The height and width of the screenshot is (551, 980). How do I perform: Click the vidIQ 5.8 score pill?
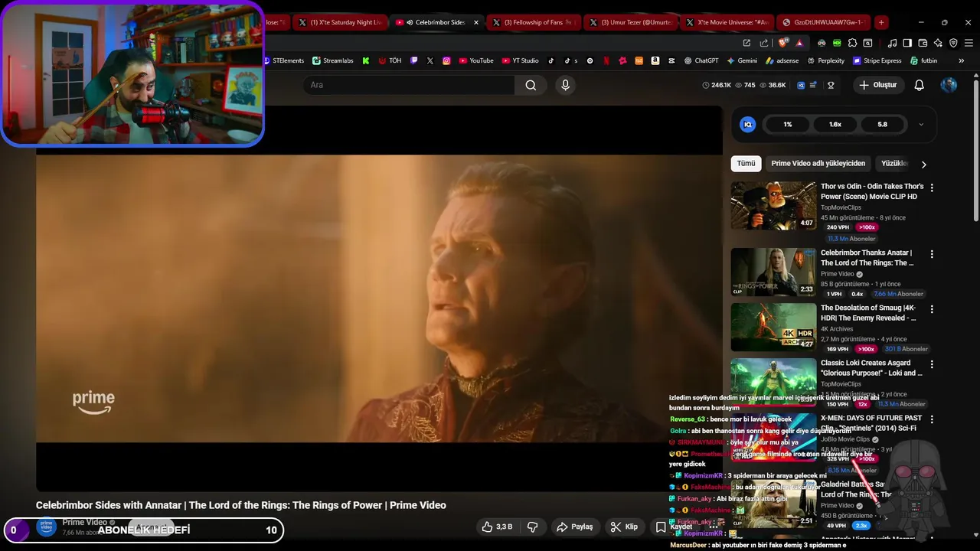pos(883,124)
